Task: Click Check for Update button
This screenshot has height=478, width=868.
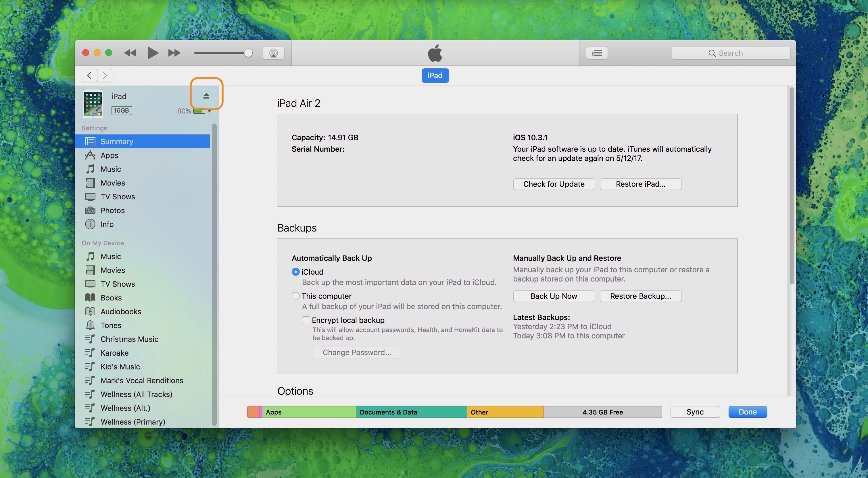Action: point(554,184)
